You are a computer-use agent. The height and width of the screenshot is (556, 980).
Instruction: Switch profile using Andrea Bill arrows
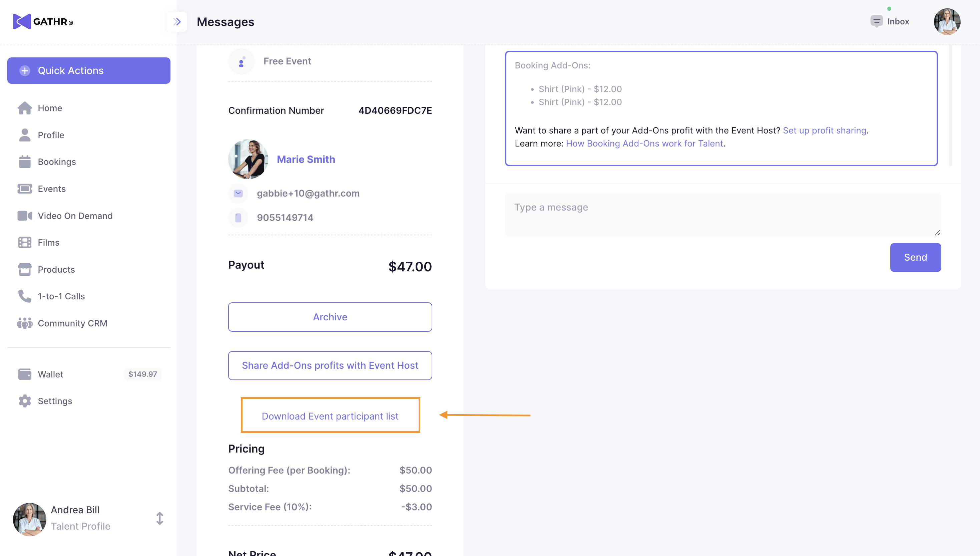point(160,518)
